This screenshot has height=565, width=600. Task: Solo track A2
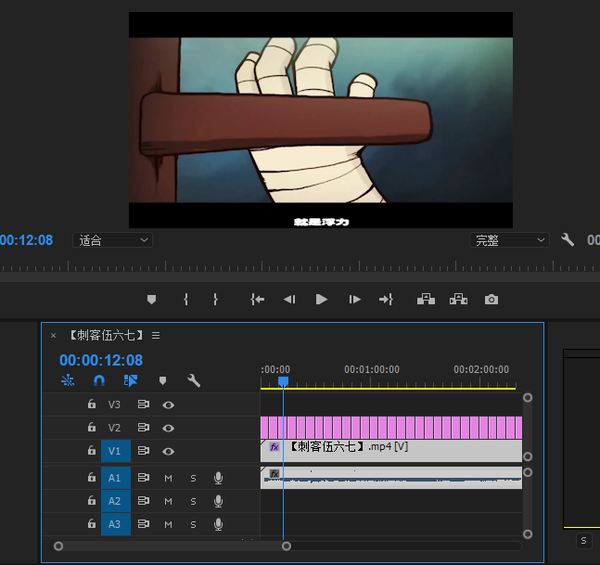[193, 501]
